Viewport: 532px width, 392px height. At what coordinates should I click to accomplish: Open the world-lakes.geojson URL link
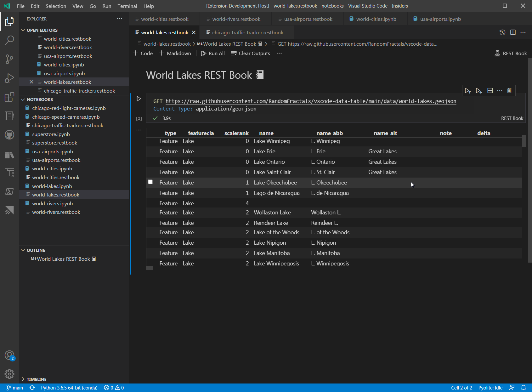pos(311,101)
